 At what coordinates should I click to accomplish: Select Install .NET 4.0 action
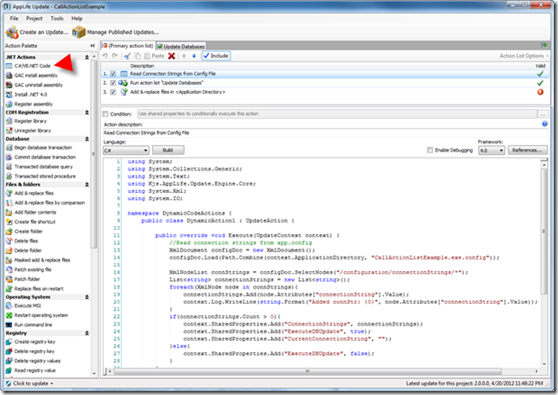[26, 95]
